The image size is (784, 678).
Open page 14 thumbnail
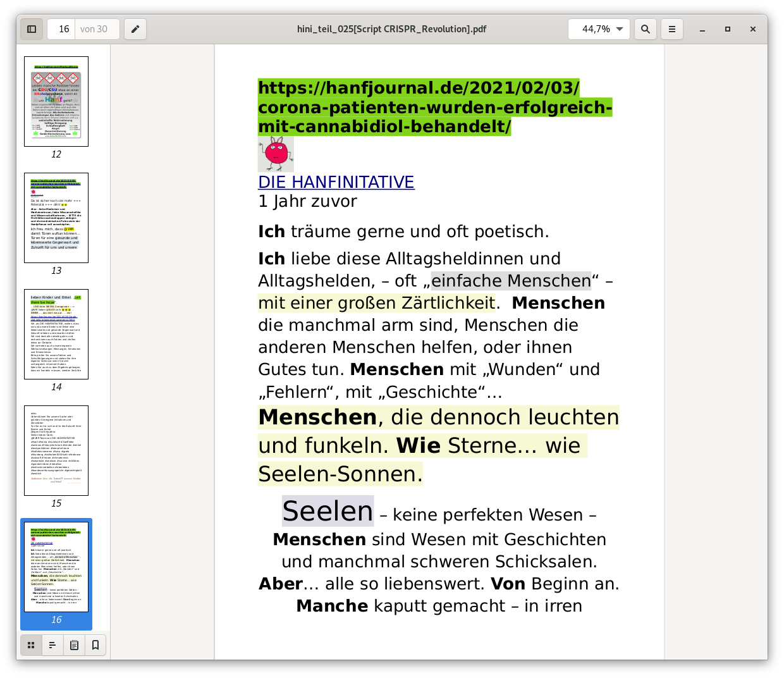(56, 335)
